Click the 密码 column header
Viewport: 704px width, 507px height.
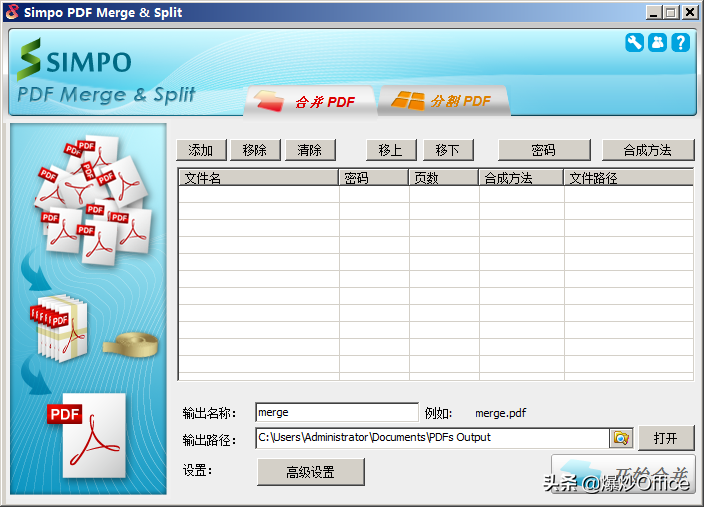tap(374, 178)
